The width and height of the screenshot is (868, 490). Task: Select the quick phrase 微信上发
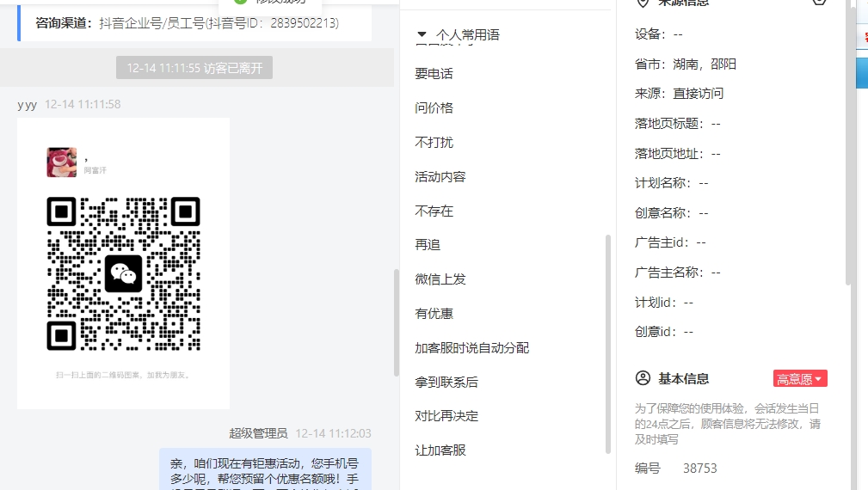(x=440, y=279)
